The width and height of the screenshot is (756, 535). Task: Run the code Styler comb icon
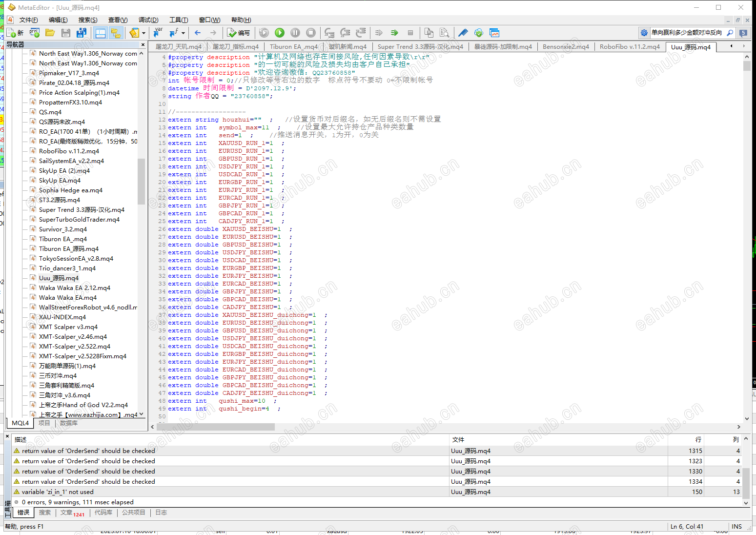coord(463,33)
